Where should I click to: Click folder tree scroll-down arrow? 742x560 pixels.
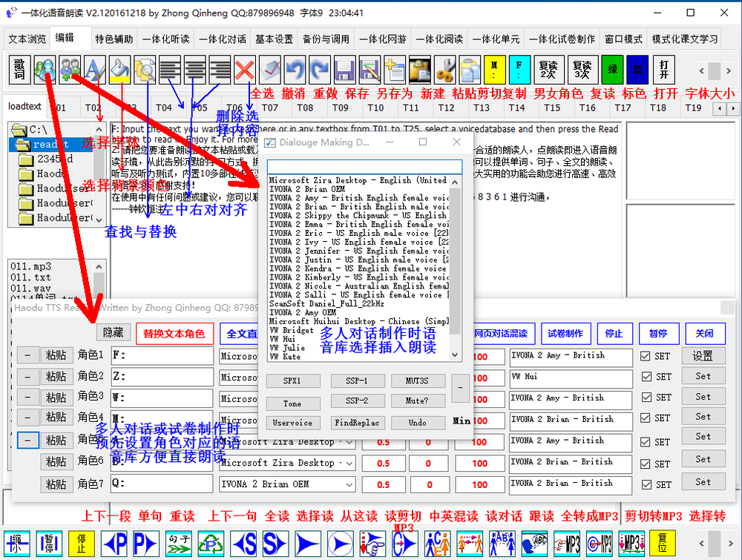point(99,220)
